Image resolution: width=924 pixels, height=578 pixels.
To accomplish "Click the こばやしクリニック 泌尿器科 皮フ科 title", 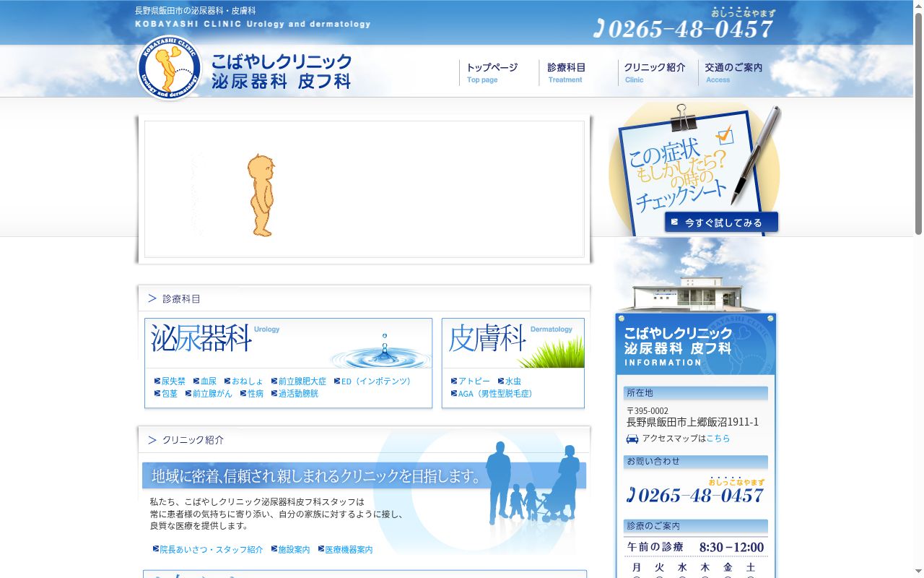I will pyautogui.click(x=282, y=72).
